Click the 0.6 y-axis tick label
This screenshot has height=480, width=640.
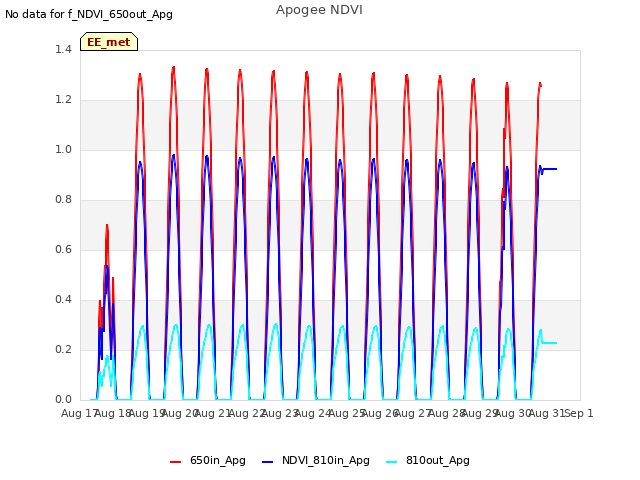tap(63, 249)
